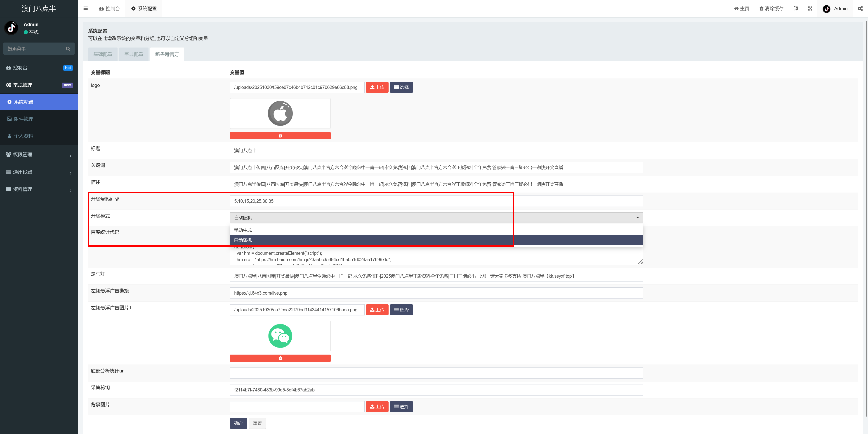Click the fullscreen expand icon in top bar
Image resolution: width=868 pixels, height=434 pixels.
pyautogui.click(x=810, y=8)
